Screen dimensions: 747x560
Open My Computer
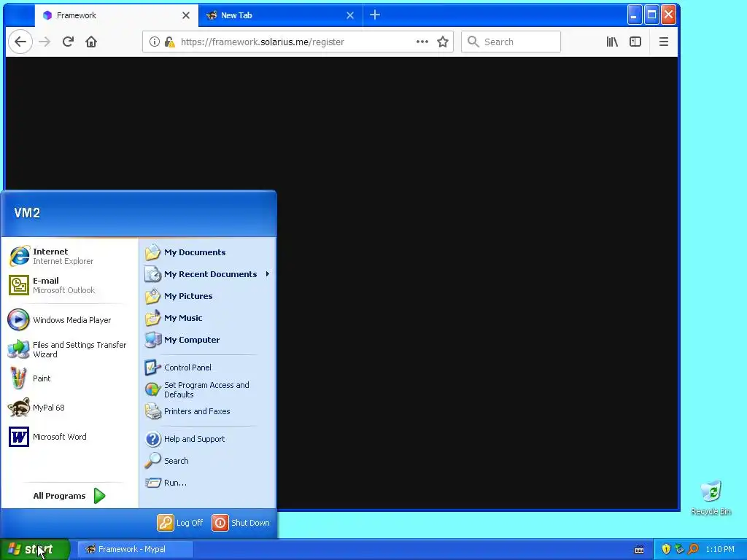[x=208, y=340]
